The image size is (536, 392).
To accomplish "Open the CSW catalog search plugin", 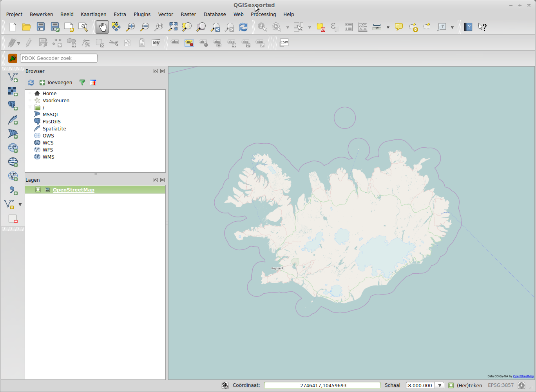I will click(284, 42).
